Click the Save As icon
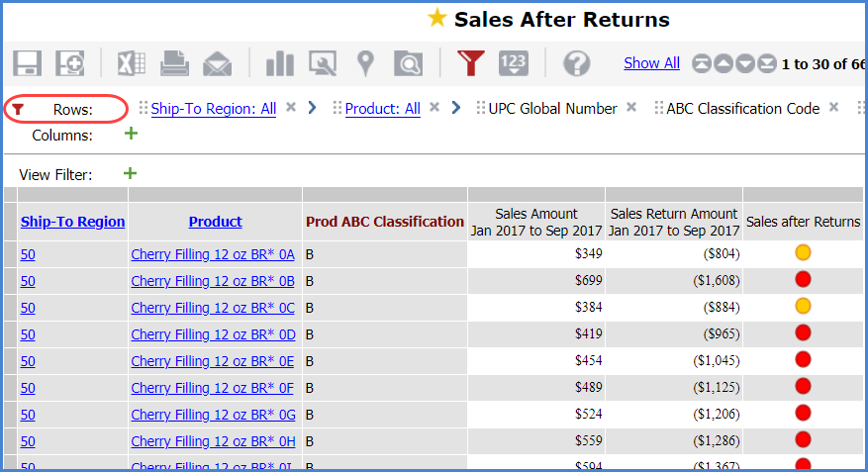 click(x=69, y=63)
